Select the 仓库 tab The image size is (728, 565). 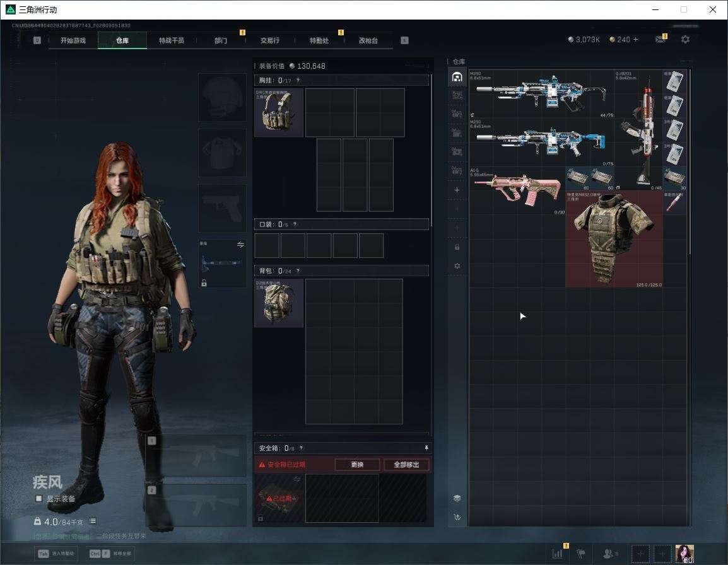point(122,40)
